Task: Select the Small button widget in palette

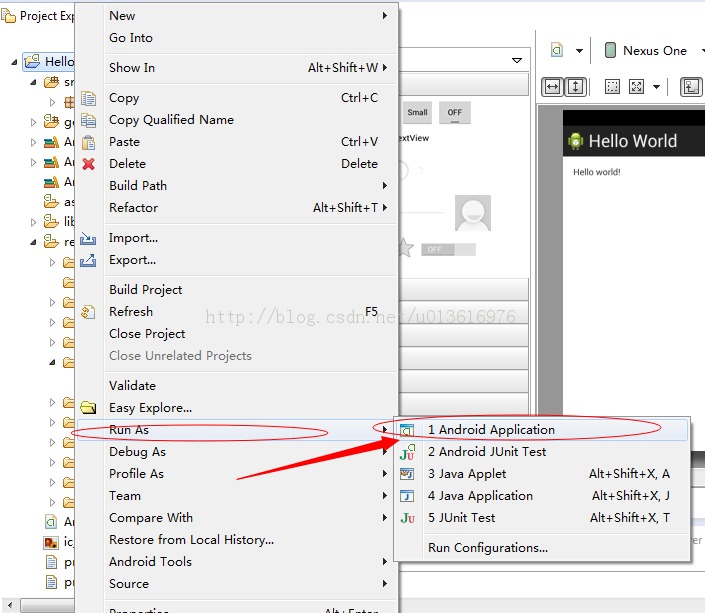Action: click(x=417, y=112)
